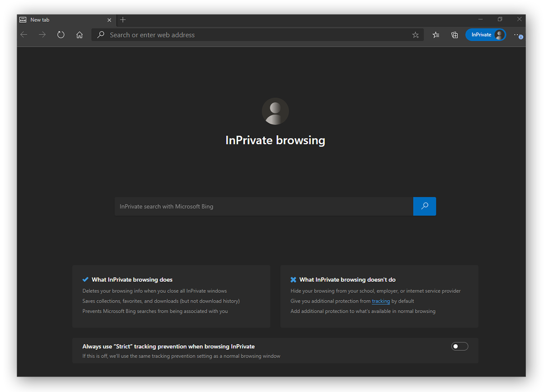Viewport: 544px width, 392px height.
Task: Open Settings and more ellipsis menu
Action: point(518,35)
